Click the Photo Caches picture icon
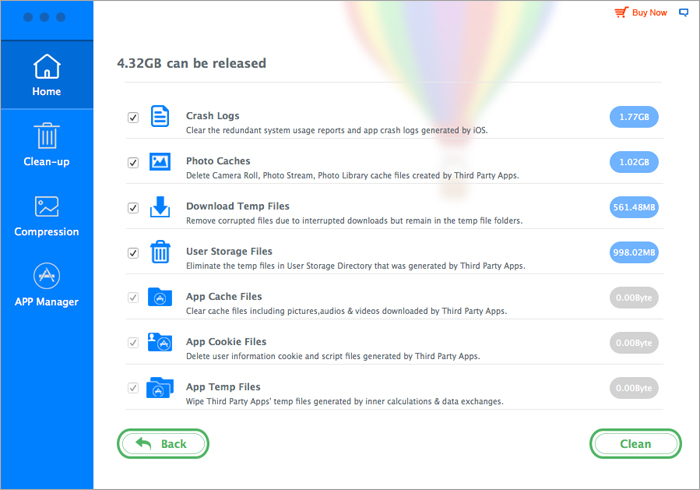 tap(160, 161)
